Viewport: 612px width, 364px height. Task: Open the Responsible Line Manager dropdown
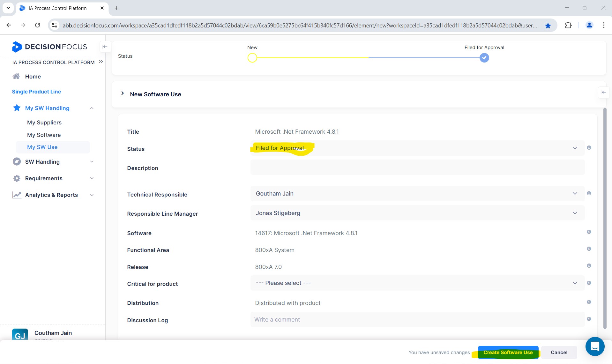pos(417,213)
